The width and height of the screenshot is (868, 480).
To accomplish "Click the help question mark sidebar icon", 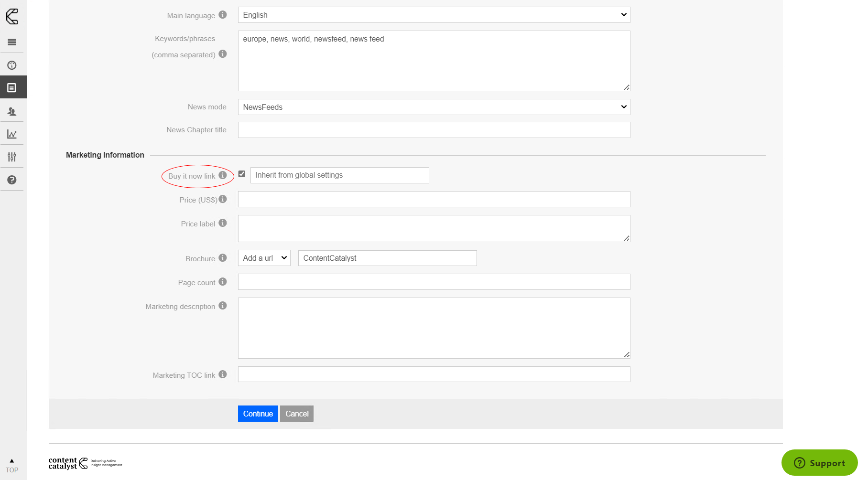I will [x=12, y=180].
